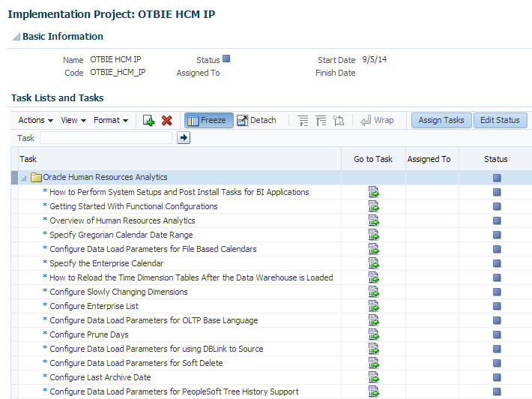Click status square for Oracle Human Resources Analytics folder
The image size is (532, 399).
coord(497,178)
